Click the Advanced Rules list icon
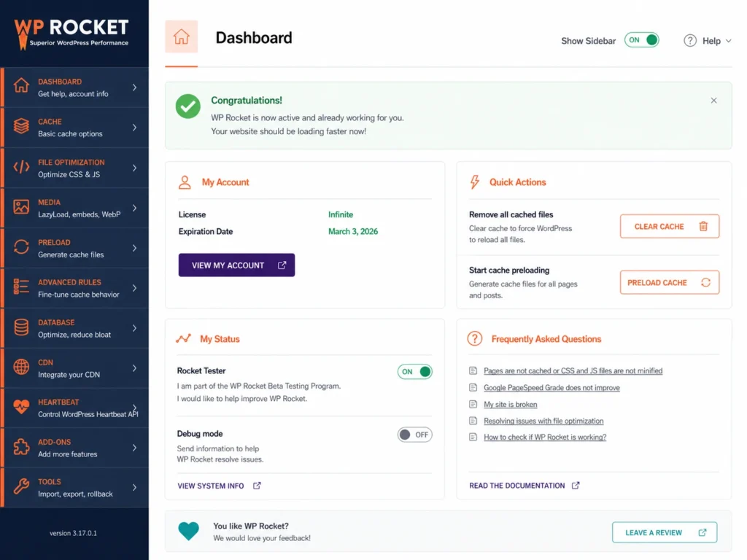747x560 pixels. (21, 287)
